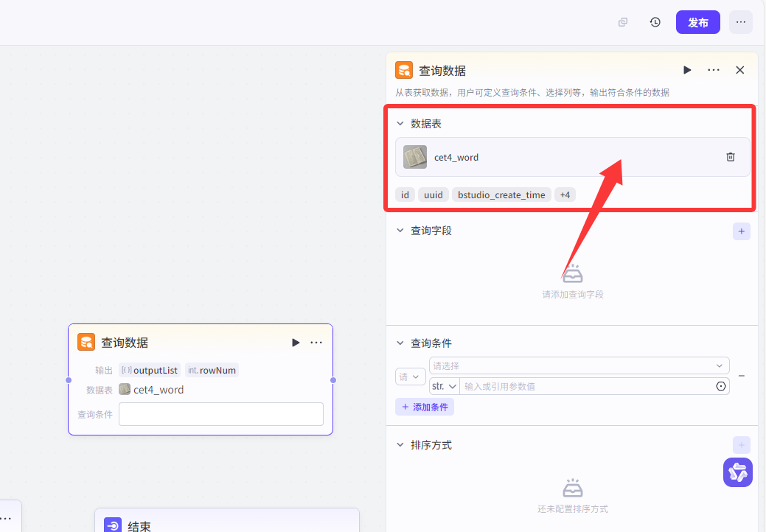Open the panel more options menu
This screenshot has height=532, width=766.
[x=713, y=69]
